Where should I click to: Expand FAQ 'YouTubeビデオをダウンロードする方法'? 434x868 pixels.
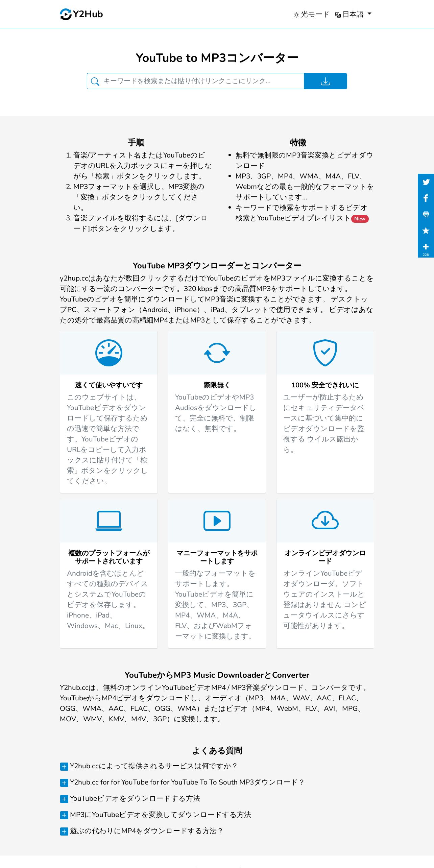coord(130,798)
